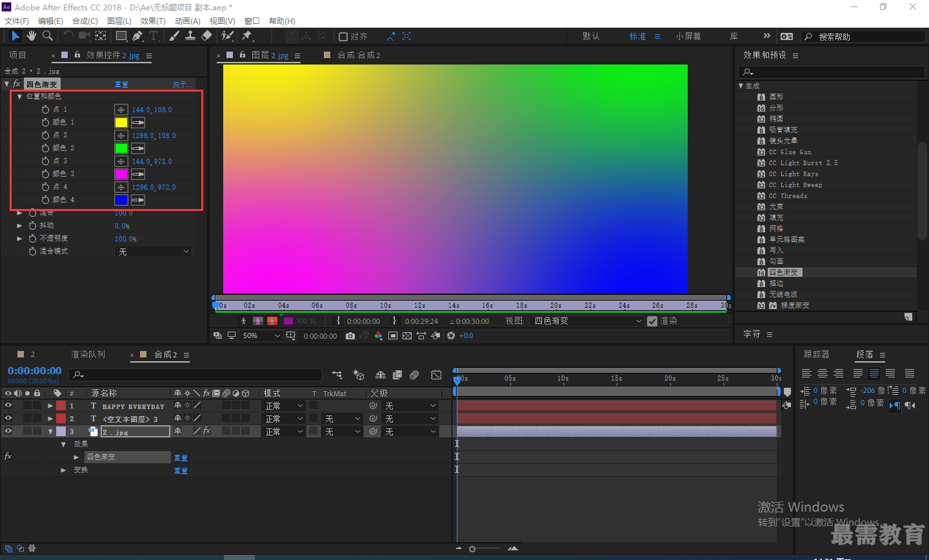929x560 pixels.
Task: Select the Pen tool
Action: tap(137, 36)
